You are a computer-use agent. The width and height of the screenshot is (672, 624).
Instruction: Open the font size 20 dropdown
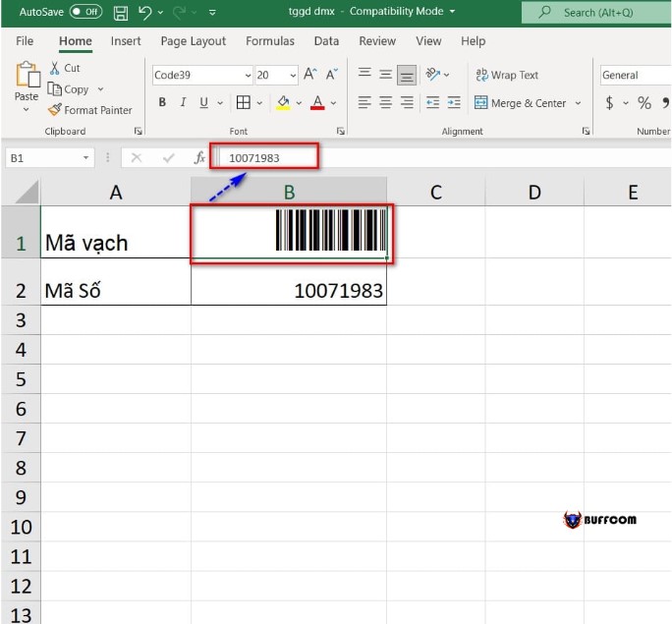tap(293, 76)
